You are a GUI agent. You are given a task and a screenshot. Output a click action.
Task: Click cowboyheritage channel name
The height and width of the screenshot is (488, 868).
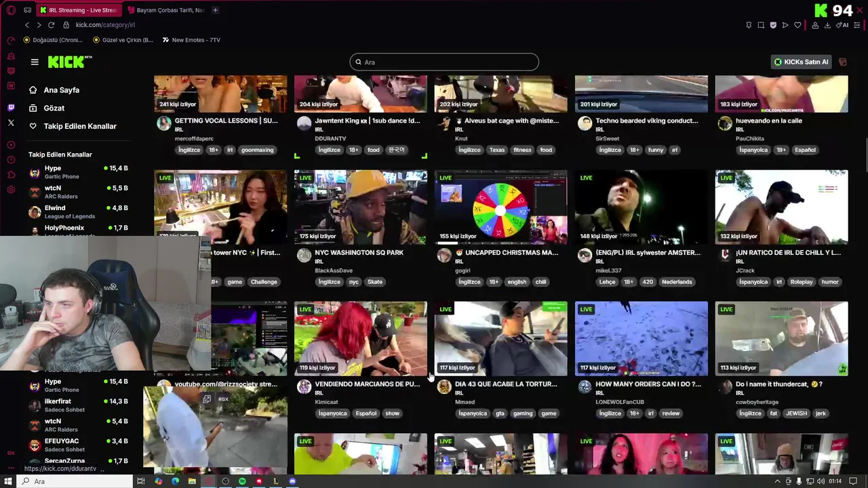coord(758,402)
